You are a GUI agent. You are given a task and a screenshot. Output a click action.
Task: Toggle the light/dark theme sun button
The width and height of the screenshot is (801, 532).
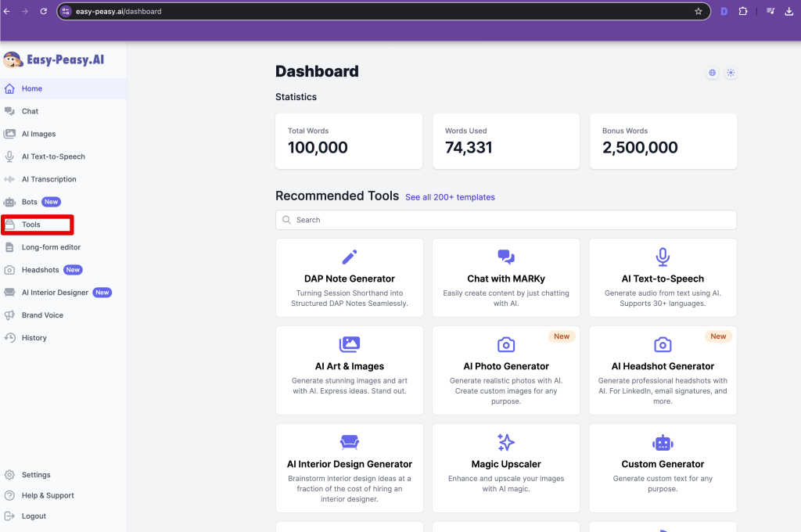coord(731,73)
